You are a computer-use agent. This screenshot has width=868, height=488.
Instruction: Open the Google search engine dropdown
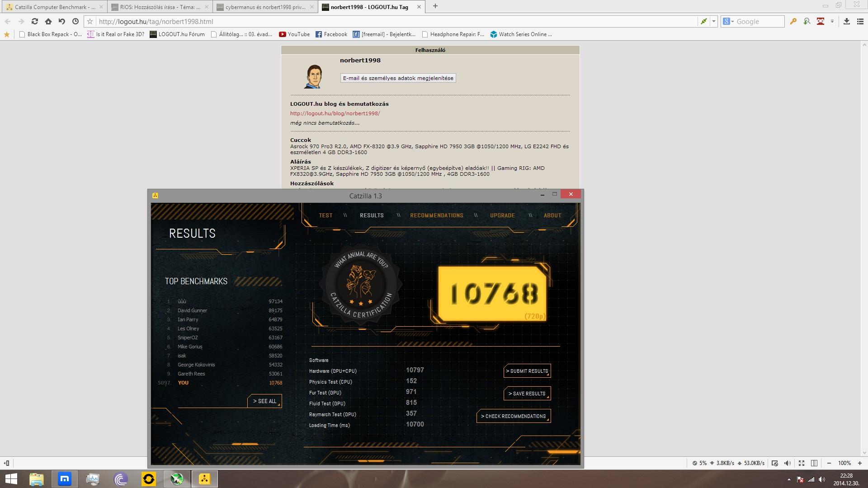[x=728, y=21]
